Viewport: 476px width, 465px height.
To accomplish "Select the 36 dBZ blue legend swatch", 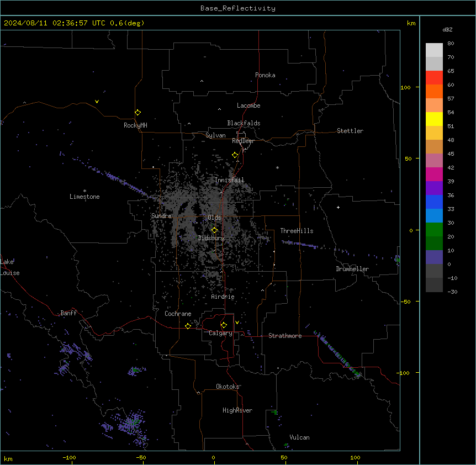I will click(434, 202).
